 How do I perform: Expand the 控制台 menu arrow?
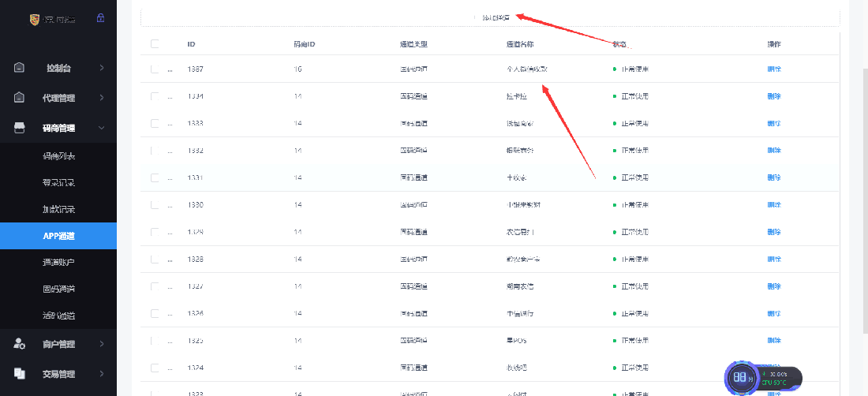102,68
